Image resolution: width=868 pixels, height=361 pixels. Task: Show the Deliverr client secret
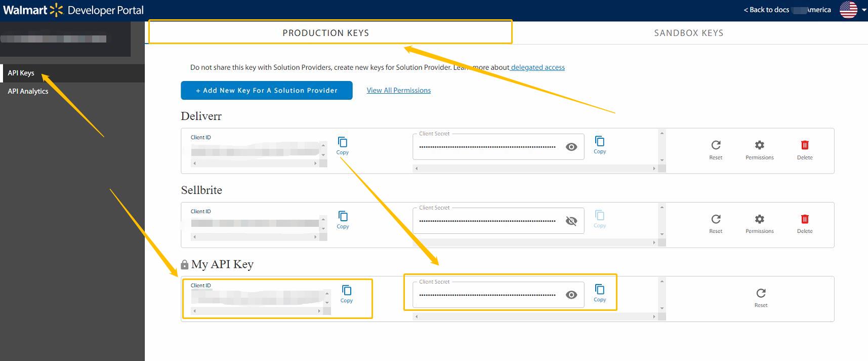point(571,147)
